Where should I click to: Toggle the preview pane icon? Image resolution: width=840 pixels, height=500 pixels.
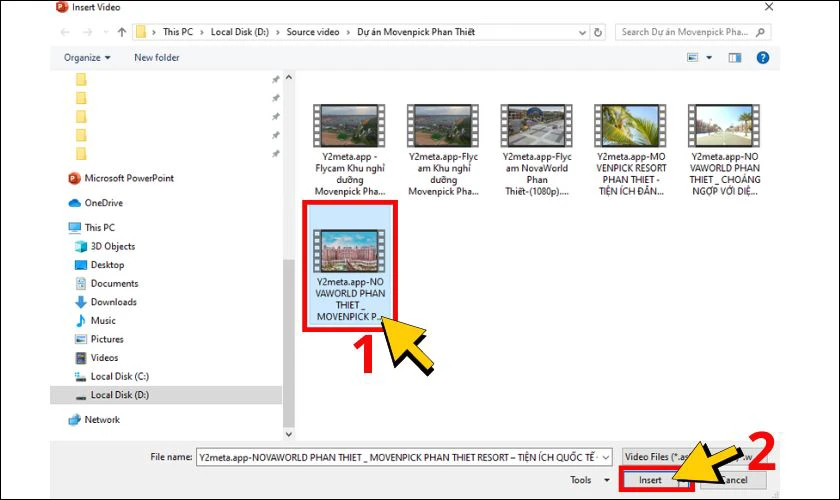click(x=734, y=57)
